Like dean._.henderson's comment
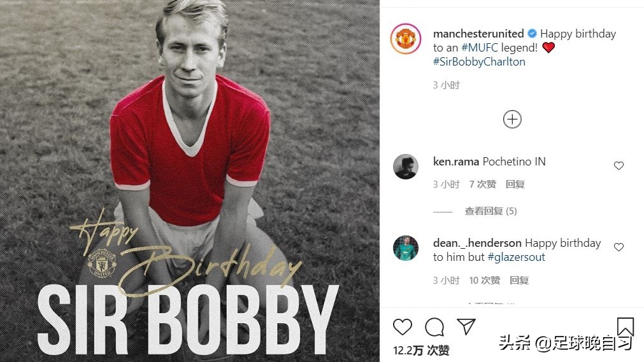644x362 pixels. (619, 247)
